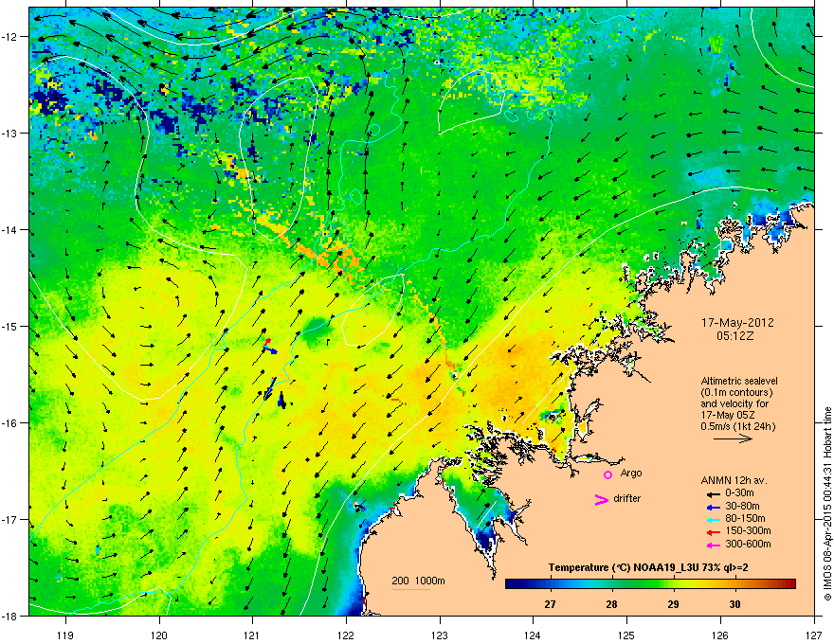Click the time label 05:12Z
Image resolution: width=834 pixels, height=644 pixels.
pyautogui.click(x=735, y=336)
